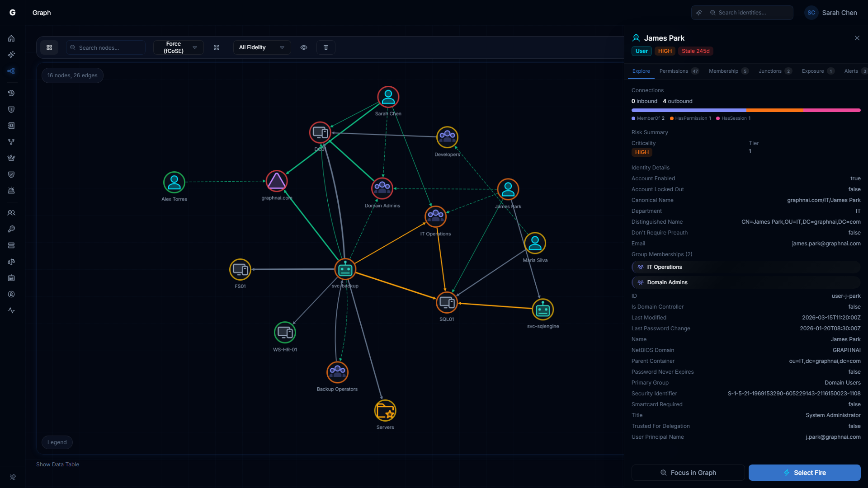Open the All Fidelity filter dropdown
The width and height of the screenshot is (868, 488).
[x=261, y=47]
